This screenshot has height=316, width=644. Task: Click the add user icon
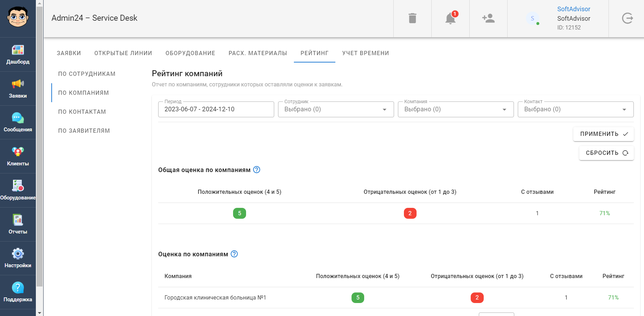coord(488,18)
